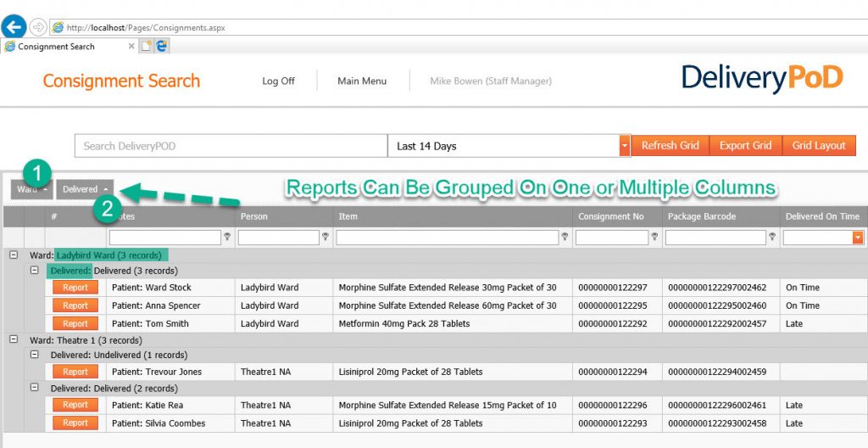Click the # column header

pyautogui.click(x=53, y=216)
